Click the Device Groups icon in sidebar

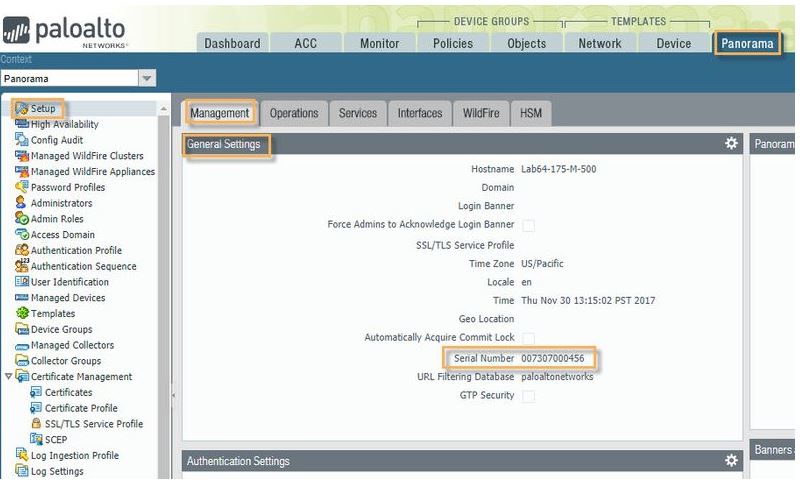[x=21, y=329]
